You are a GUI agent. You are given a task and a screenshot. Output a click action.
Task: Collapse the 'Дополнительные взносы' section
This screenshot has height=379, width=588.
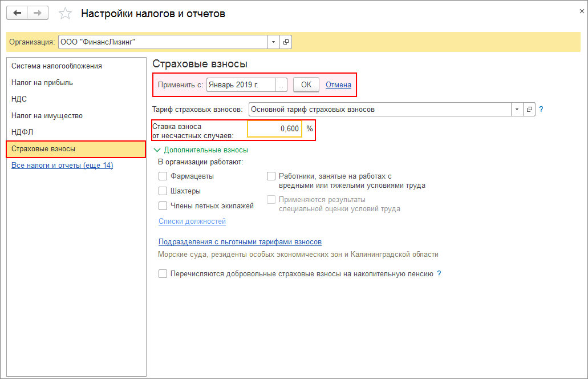157,150
